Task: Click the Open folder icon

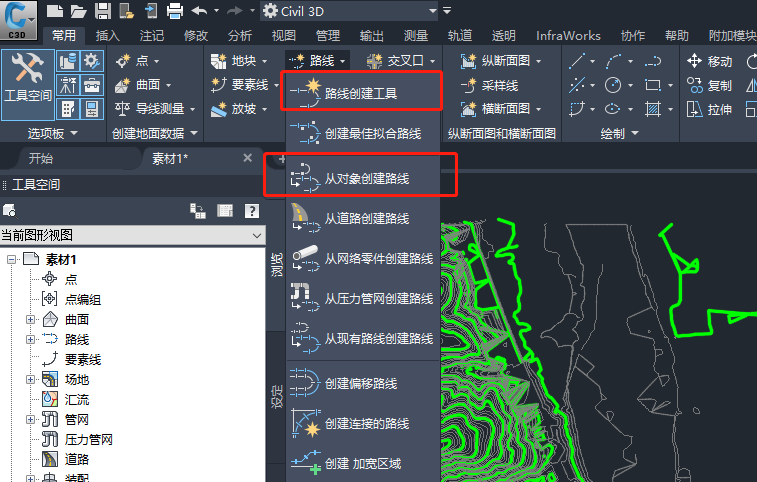Action: pyautogui.click(x=78, y=11)
